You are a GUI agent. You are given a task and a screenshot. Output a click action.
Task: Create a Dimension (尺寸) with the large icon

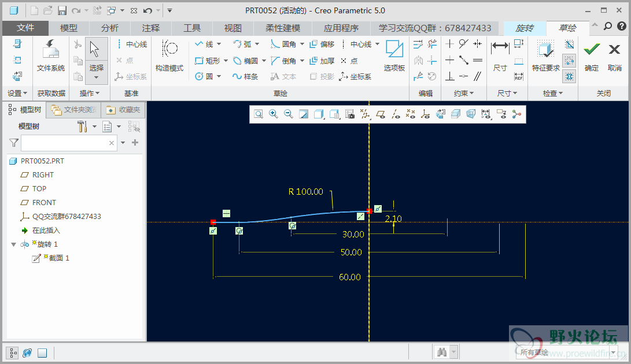[x=500, y=55]
